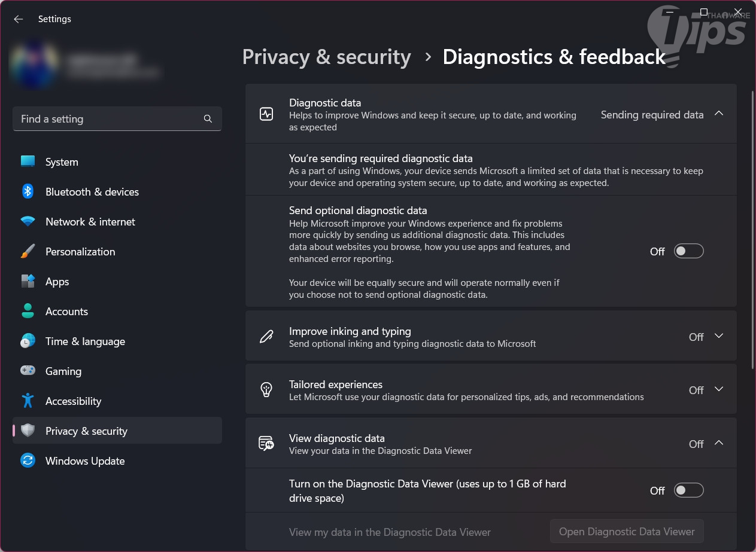This screenshot has height=552, width=756.
Task: Click Privacy & security breadcrumb link
Action: click(326, 57)
